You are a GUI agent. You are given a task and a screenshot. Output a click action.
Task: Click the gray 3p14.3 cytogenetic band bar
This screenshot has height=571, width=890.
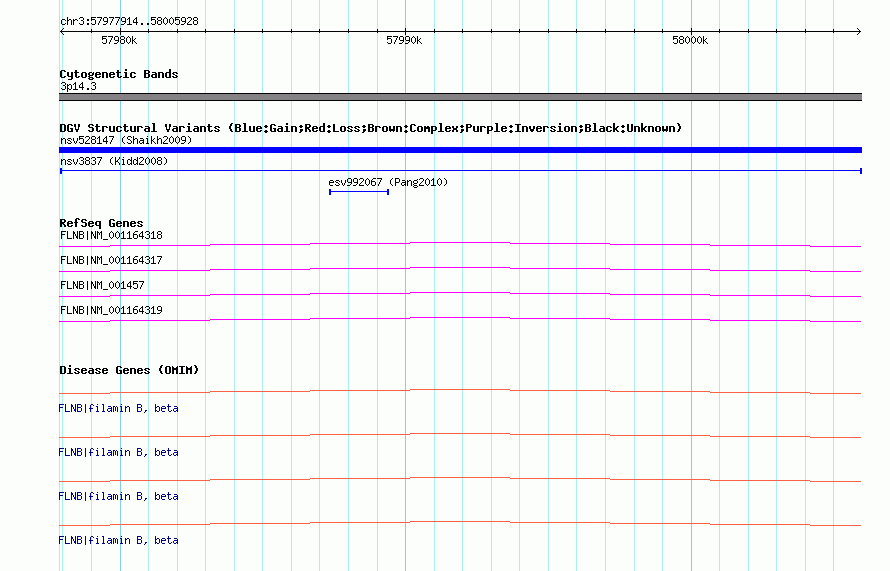[460, 97]
